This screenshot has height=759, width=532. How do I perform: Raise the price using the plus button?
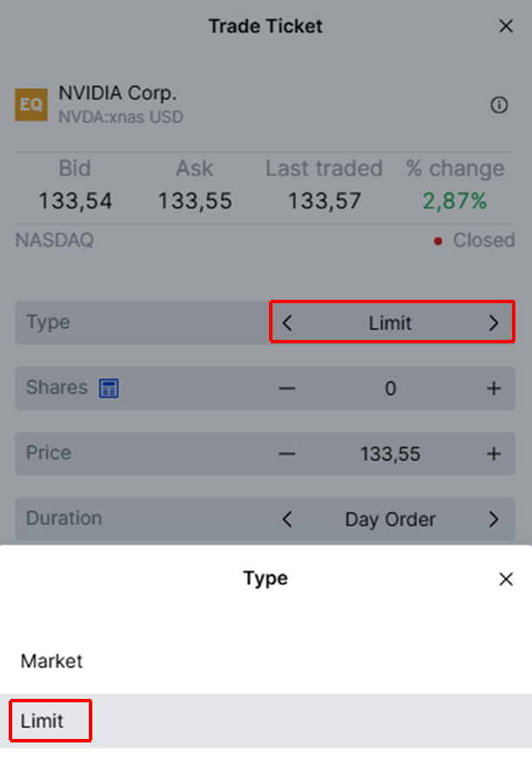coord(494,454)
